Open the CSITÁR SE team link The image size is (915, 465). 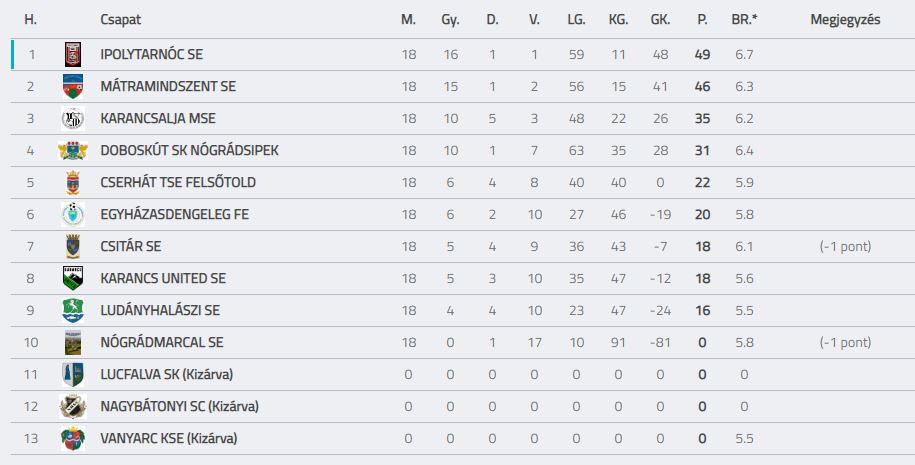[x=131, y=246]
